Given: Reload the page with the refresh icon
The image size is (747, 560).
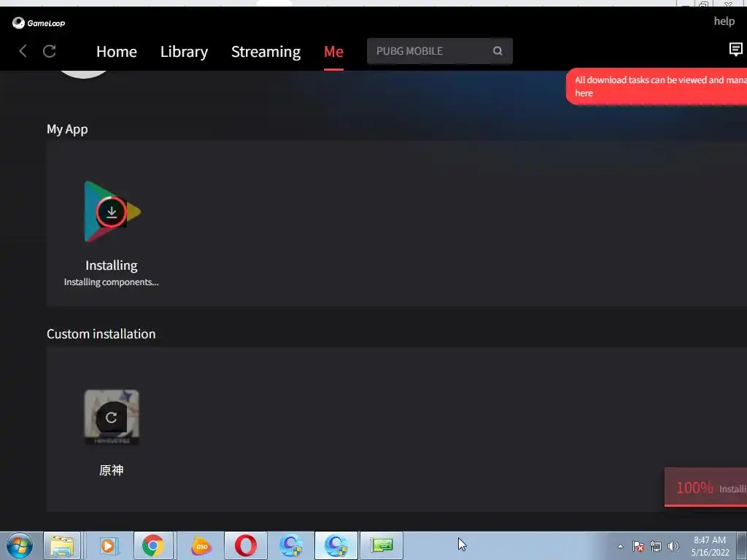Looking at the screenshot, I should (50, 51).
